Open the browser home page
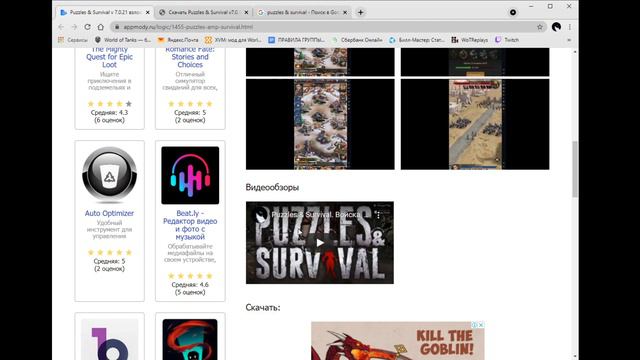The width and height of the screenshot is (640, 360). [x=101, y=27]
